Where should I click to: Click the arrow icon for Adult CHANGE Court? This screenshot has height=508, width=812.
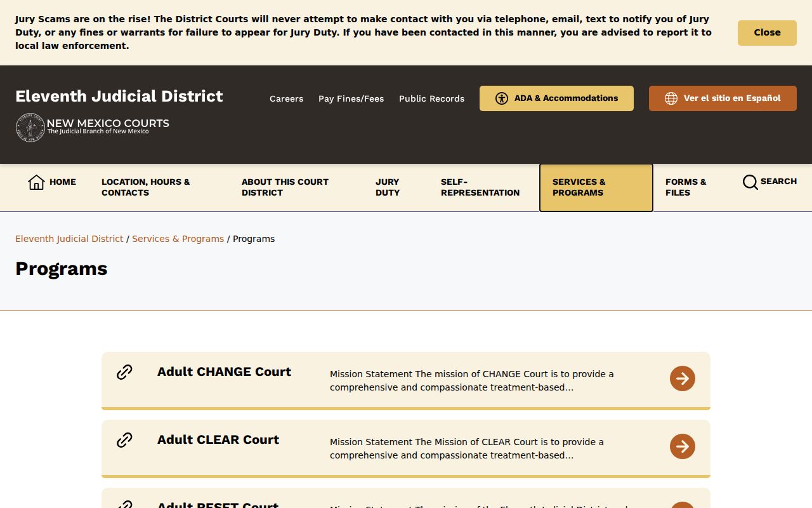pos(683,378)
